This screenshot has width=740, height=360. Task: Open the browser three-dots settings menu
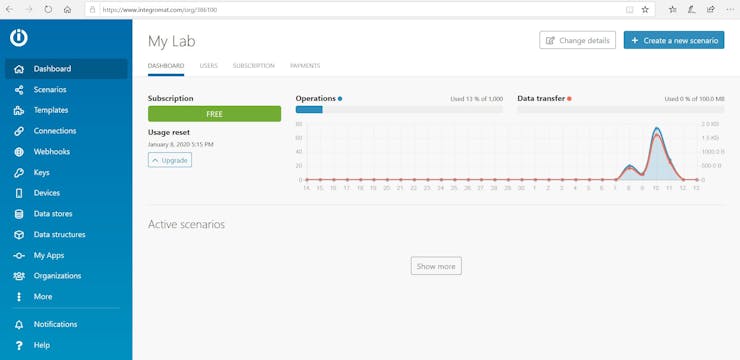pyautogui.click(x=730, y=9)
